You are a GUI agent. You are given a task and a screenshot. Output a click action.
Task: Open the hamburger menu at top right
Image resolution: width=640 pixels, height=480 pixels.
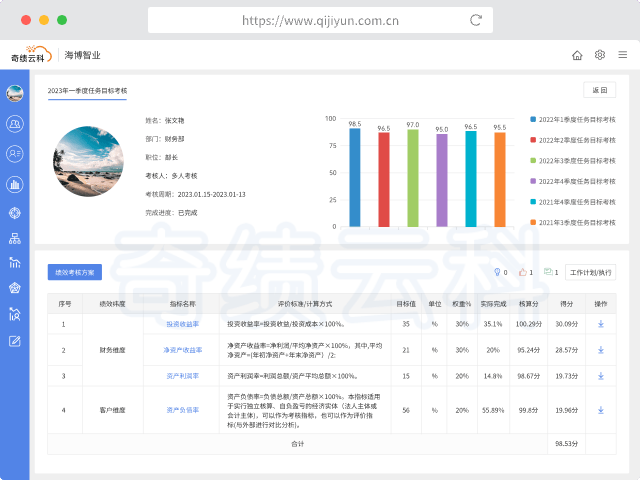point(622,55)
